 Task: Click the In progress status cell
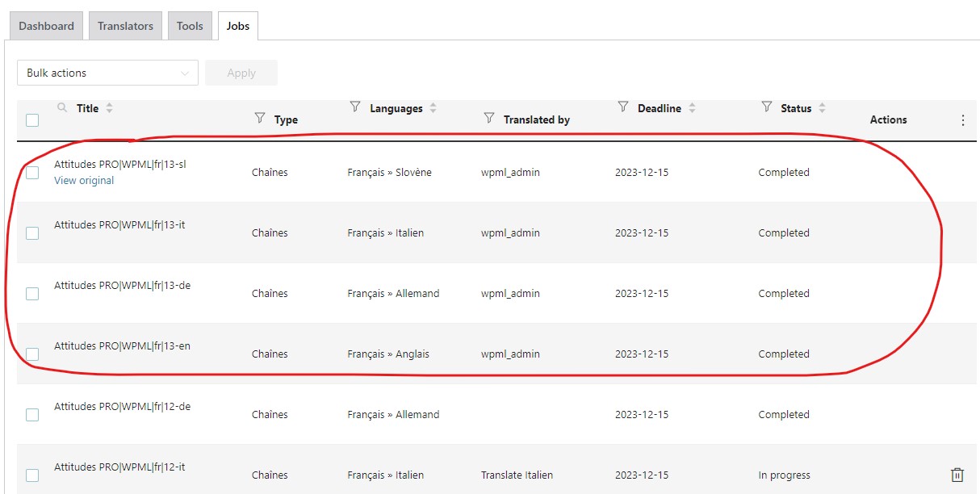point(784,475)
